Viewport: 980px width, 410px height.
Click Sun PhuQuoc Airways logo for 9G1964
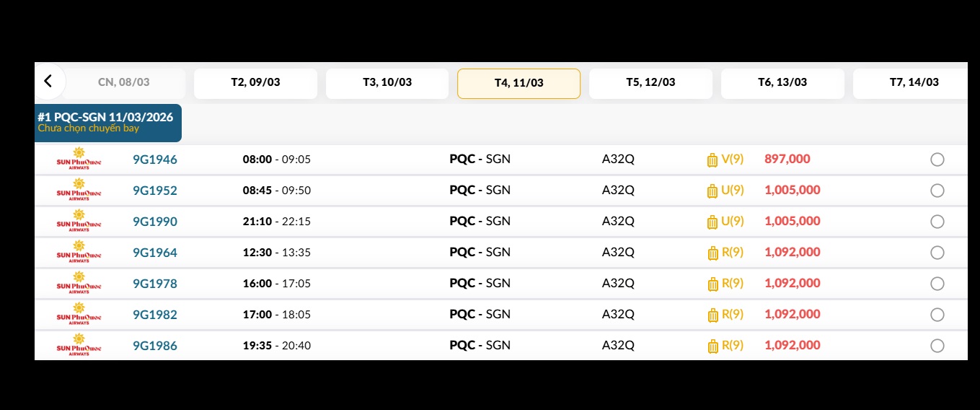(x=79, y=253)
